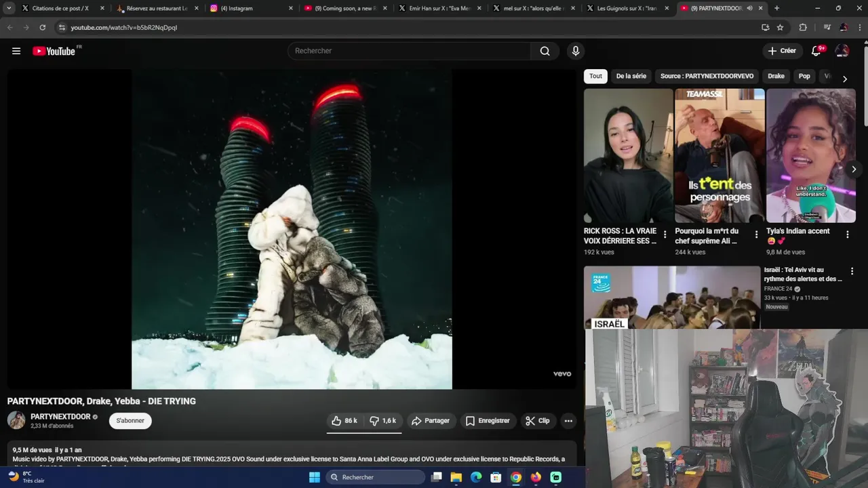
Task: Dislike the video (1,6 k)
Action: pos(383,421)
